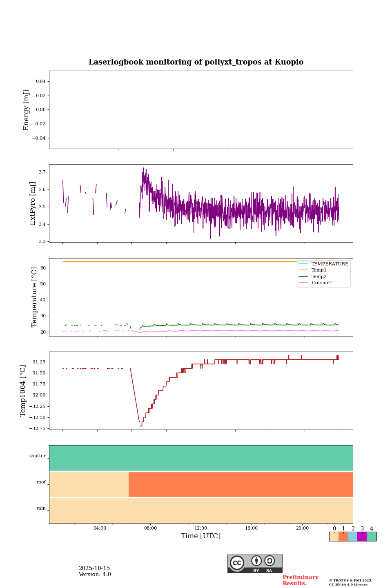Click the 12:00 time tick label
Screen dimensions: 392x588
click(201, 528)
